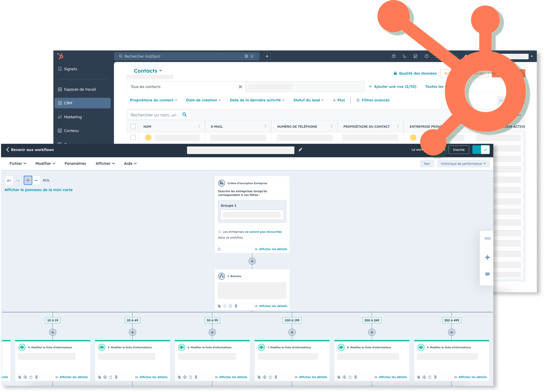Sort contacts by the E-MAIL column

tap(265, 126)
